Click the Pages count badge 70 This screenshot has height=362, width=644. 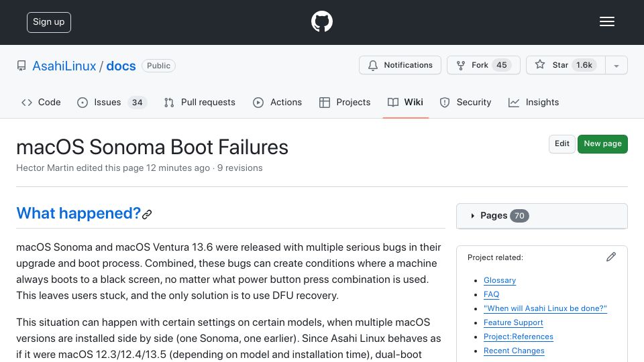(x=519, y=216)
